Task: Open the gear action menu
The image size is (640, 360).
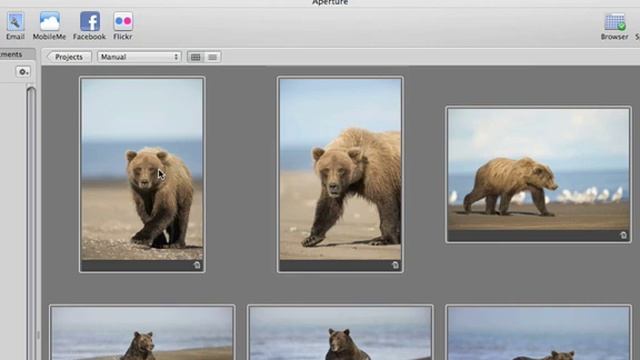Action: [x=23, y=72]
